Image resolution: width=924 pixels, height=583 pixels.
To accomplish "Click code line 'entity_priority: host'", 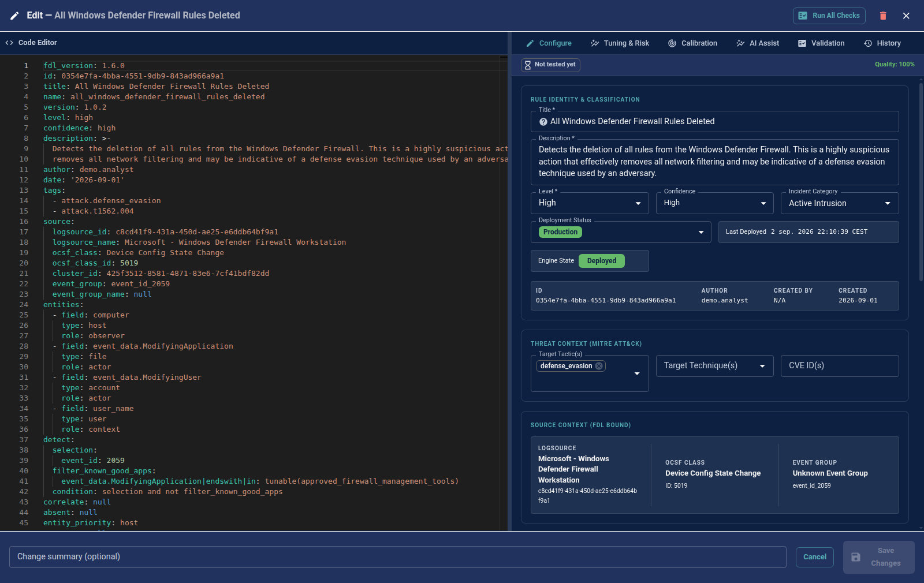I will [x=91, y=523].
